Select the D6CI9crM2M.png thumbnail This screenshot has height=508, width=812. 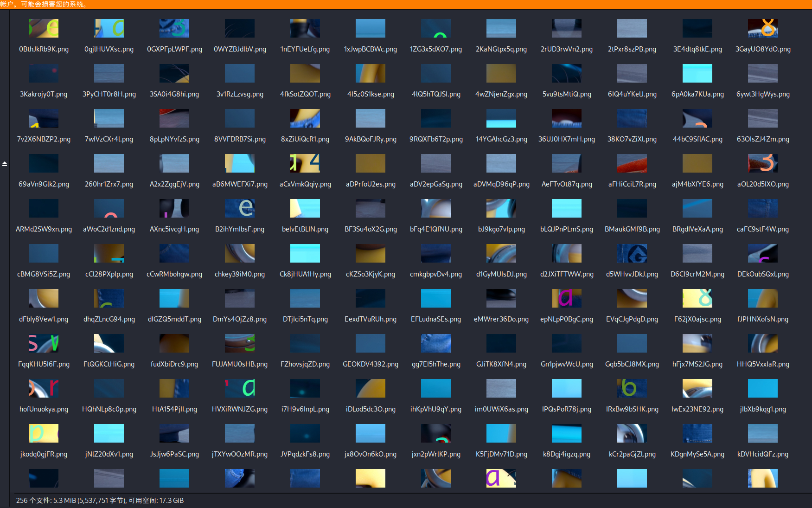point(697,253)
